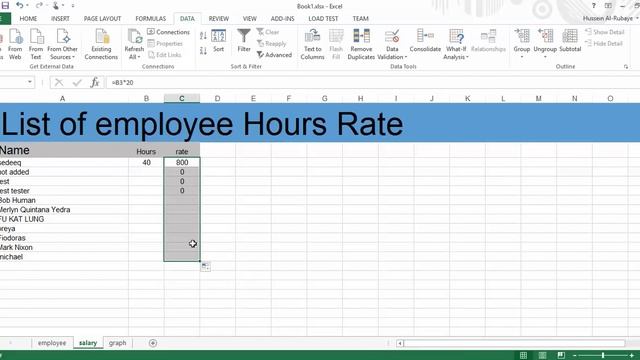Sort descending Z to A icon
This screenshot has height=360, width=640.
click(x=203, y=51)
